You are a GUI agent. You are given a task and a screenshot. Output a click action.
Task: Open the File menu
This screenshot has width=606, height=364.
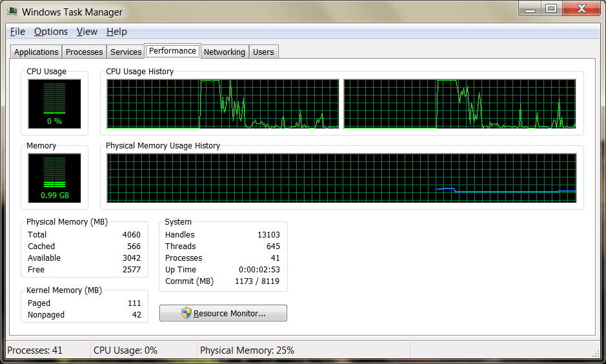coord(18,32)
